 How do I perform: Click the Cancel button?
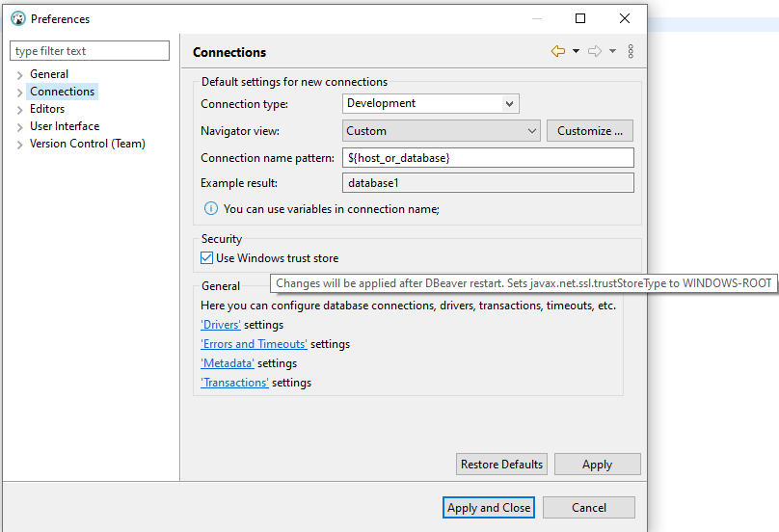pos(589,507)
